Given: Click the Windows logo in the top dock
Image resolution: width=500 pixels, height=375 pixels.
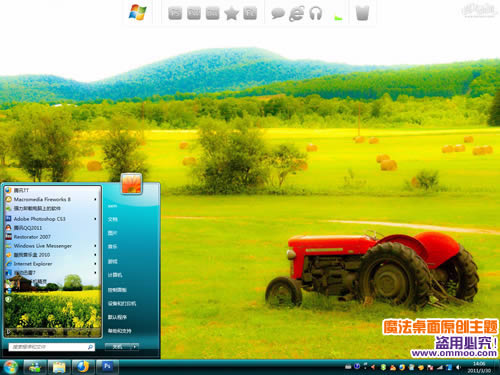Looking at the screenshot, I should [138, 12].
